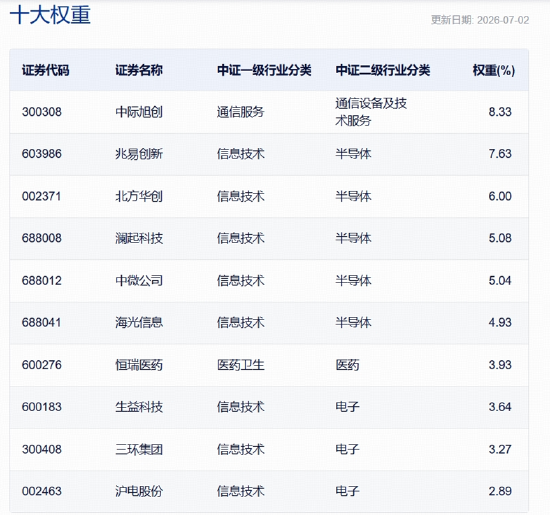Click weight value 3.27
This screenshot has height=515, width=550.
tap(500, 449)
